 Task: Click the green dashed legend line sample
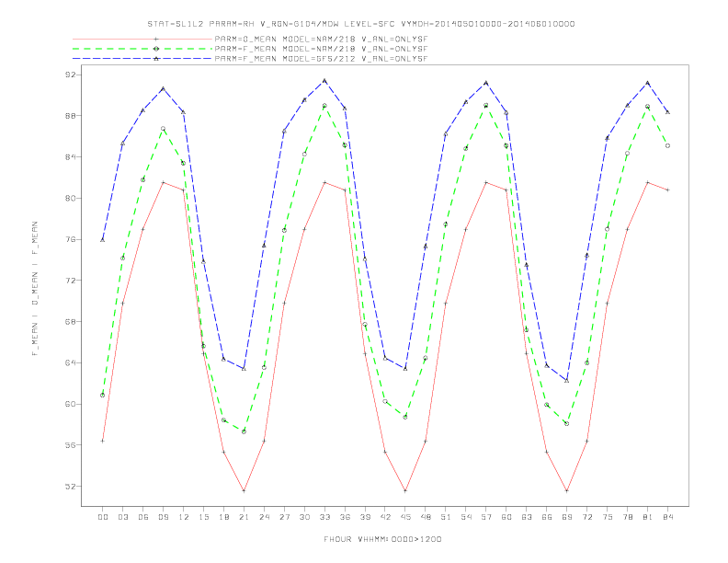142,49
